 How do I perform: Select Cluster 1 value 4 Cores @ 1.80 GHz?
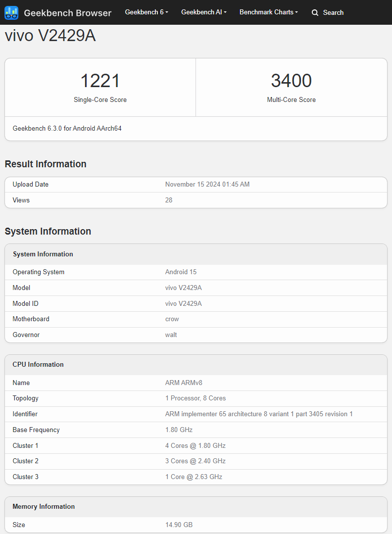[x=196, y=445]
